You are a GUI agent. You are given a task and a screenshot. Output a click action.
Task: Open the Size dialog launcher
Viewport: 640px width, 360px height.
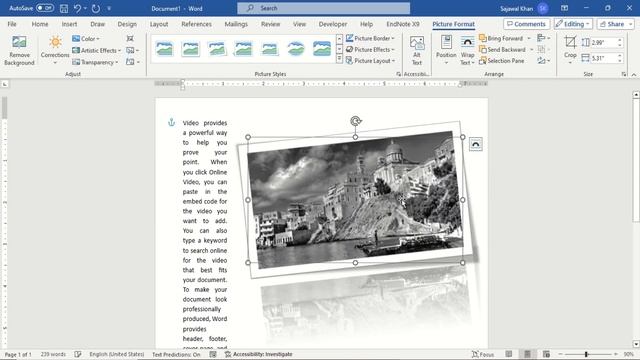click(624, 74)
